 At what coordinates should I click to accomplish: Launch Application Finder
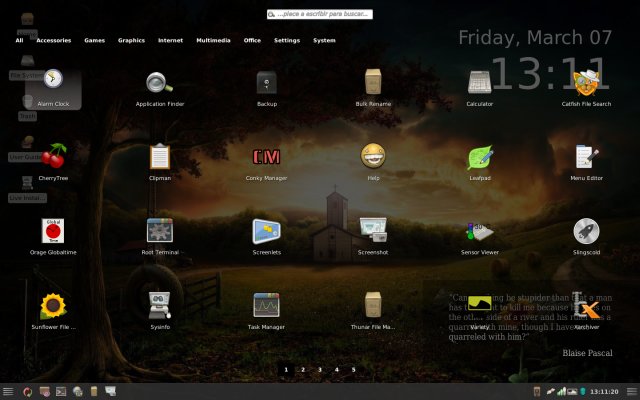point(160,89)
